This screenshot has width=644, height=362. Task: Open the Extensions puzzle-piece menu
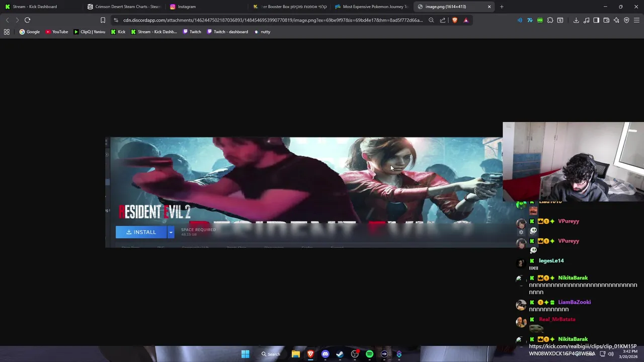[550, 20]
